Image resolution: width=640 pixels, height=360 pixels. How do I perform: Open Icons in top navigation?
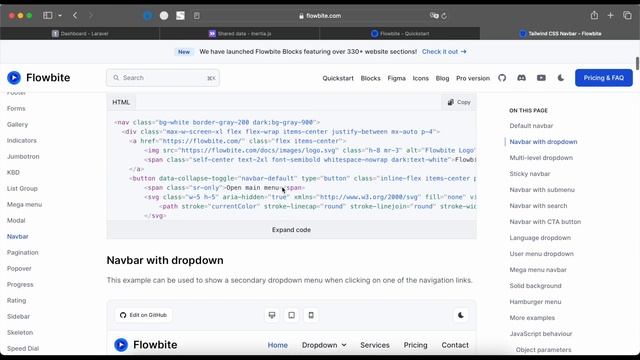tap(420, 78)
